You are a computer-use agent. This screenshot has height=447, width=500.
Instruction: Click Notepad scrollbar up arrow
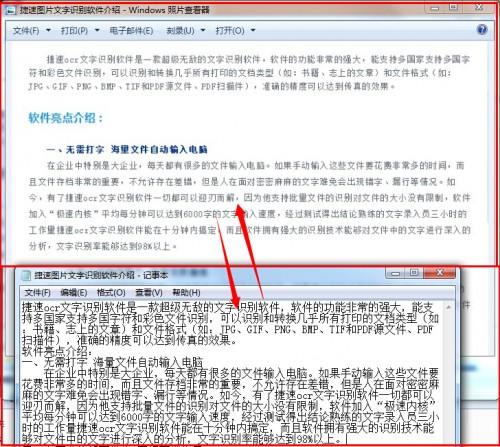click(449, 307)
